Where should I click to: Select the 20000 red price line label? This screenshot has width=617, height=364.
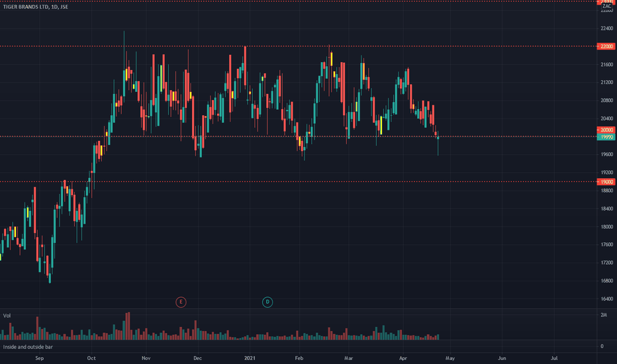tap(606, 130)
